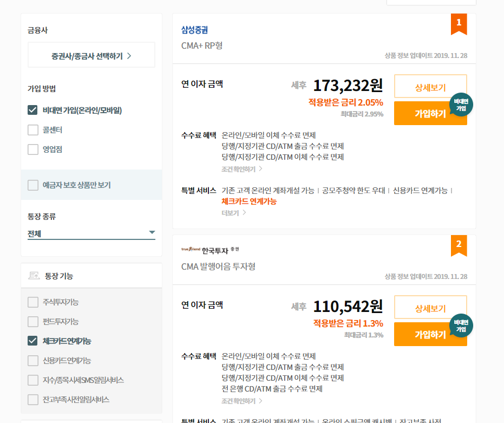Enable 예금자 보호 상품만 보기
Image resolution: width=504 pixels, height=423 pixels.
pos(33,185)
